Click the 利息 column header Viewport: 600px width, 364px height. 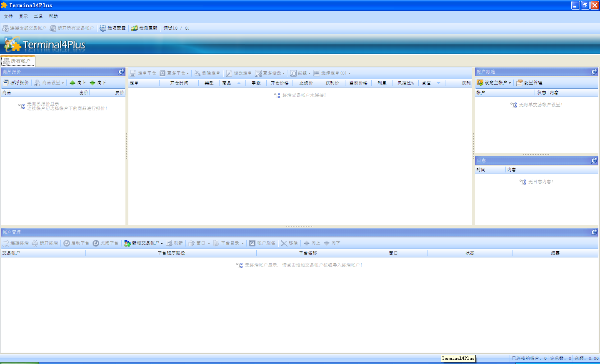pos(382,83)
